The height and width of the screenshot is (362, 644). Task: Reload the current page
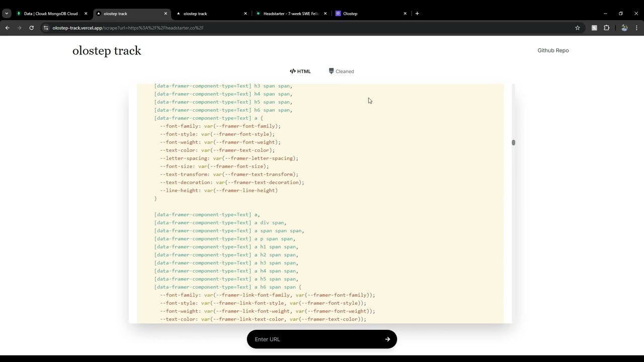pos(31,28)
